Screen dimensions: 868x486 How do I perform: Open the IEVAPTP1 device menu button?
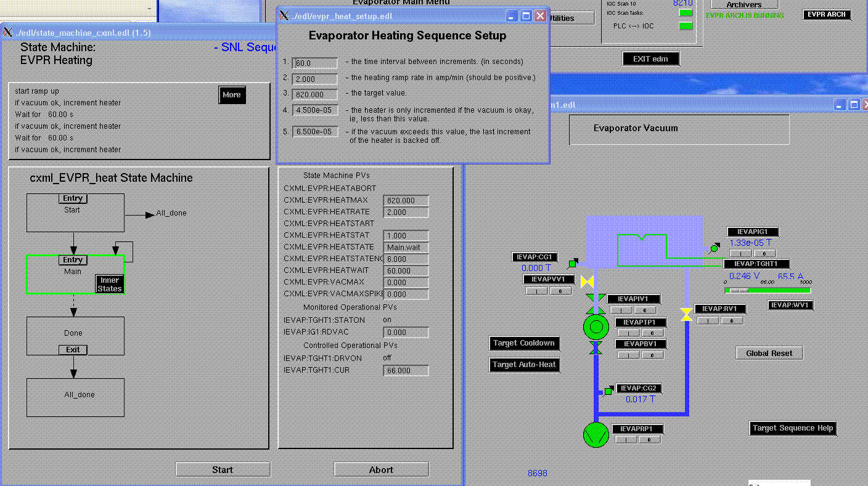coord(640,322)
